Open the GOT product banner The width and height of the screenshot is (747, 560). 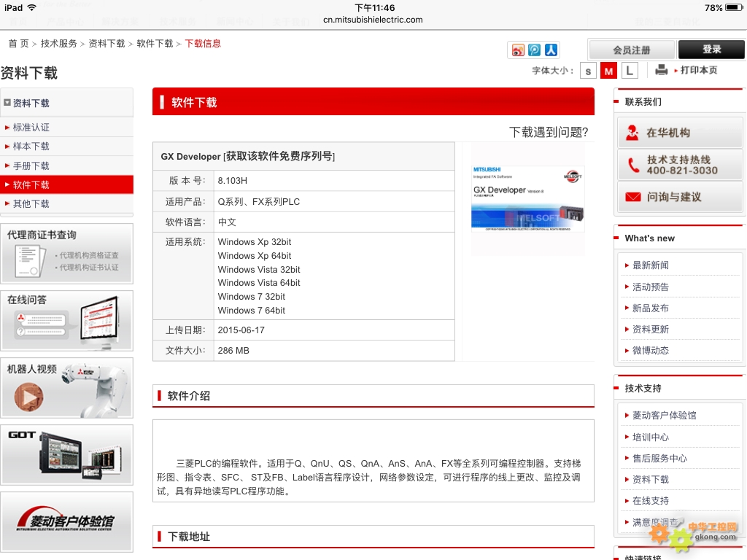pos(66,455)
